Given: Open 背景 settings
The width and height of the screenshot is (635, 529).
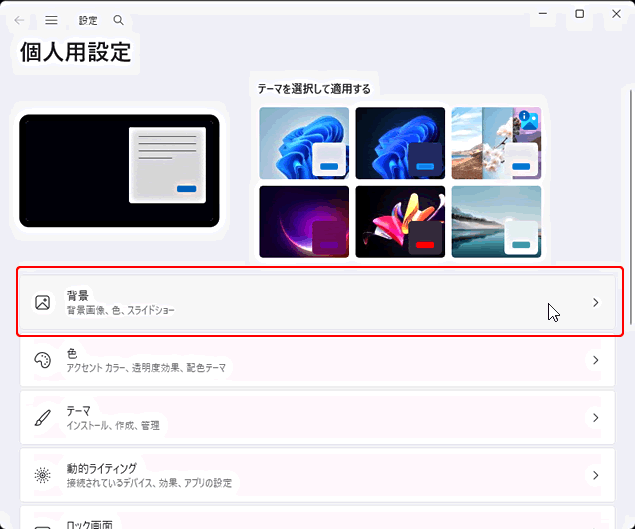Looking at the screenshot, I should pos(318,303).
